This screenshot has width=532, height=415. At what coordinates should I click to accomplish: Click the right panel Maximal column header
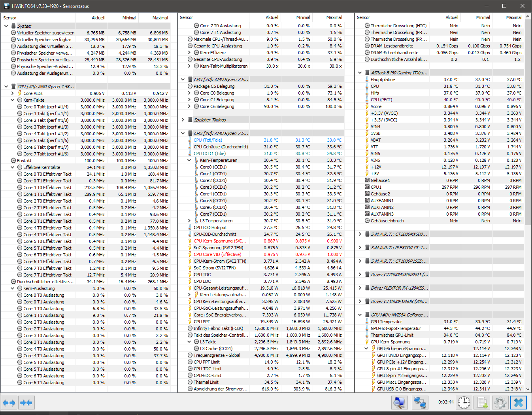[x=508, y=17]
